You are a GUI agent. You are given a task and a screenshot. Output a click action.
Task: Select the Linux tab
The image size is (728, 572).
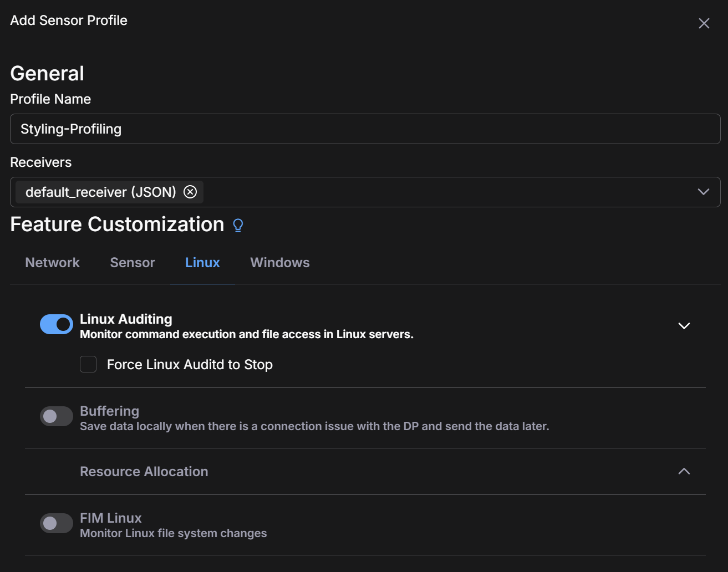tap(202, 263)
